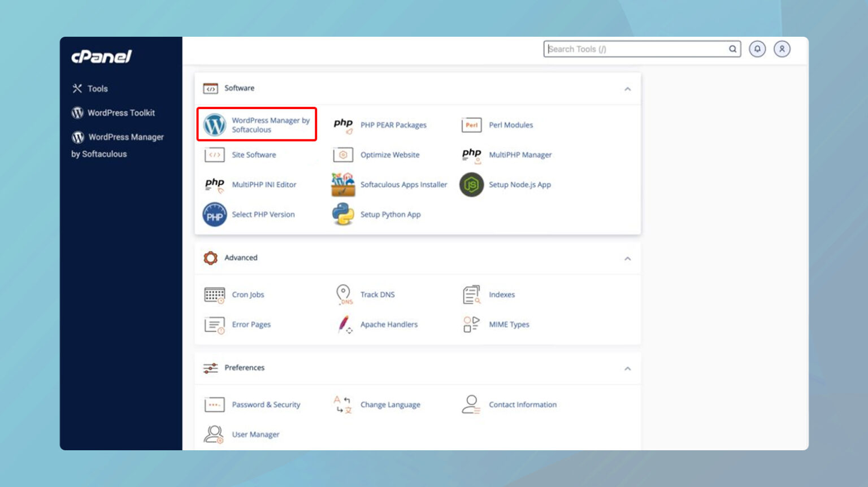Select Tools in the left sidebar
Screen dimensions: 868x487
[x=97, y=89]
